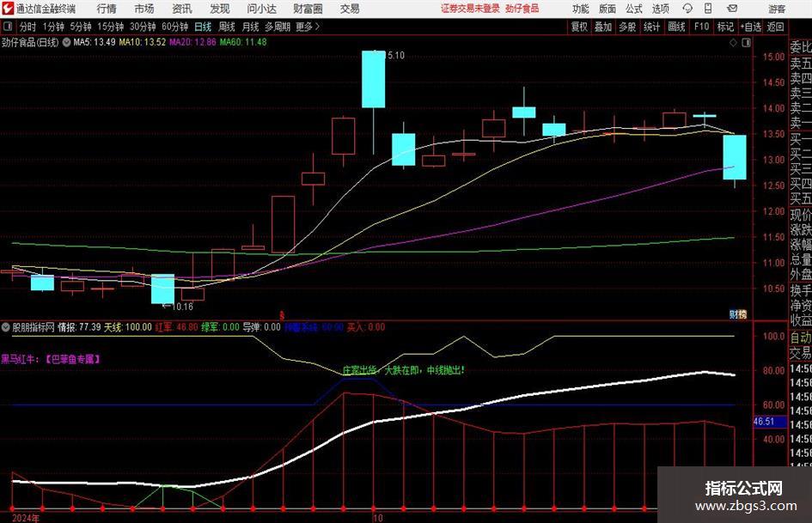Switch to 60分钟 period tab
The image size is (812, 523).
pyautogui.click(x=175, y=27)
